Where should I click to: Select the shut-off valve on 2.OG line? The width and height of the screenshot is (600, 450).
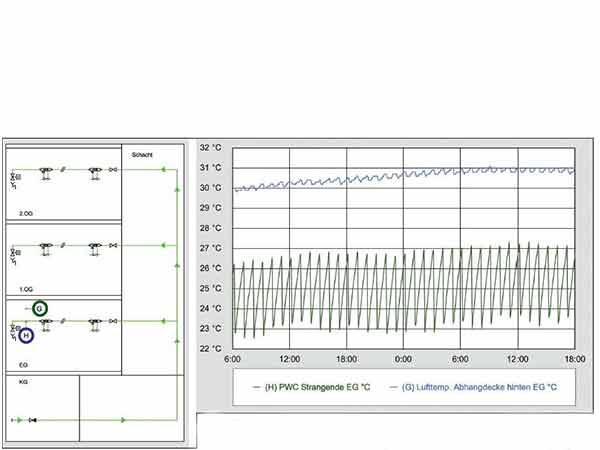(113, 171)
